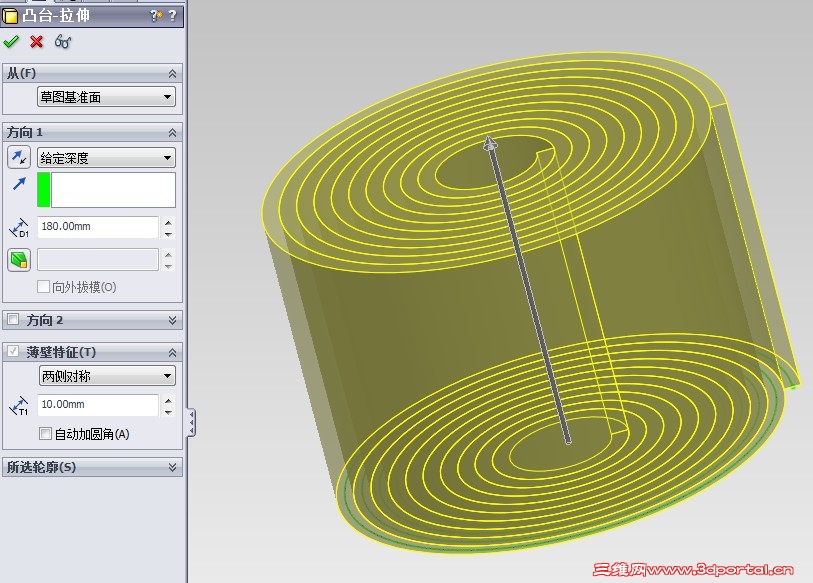Open the 两侧对称 thin feature type dropdown
This screenshot has width=813, height=583.
pos(107,376)
